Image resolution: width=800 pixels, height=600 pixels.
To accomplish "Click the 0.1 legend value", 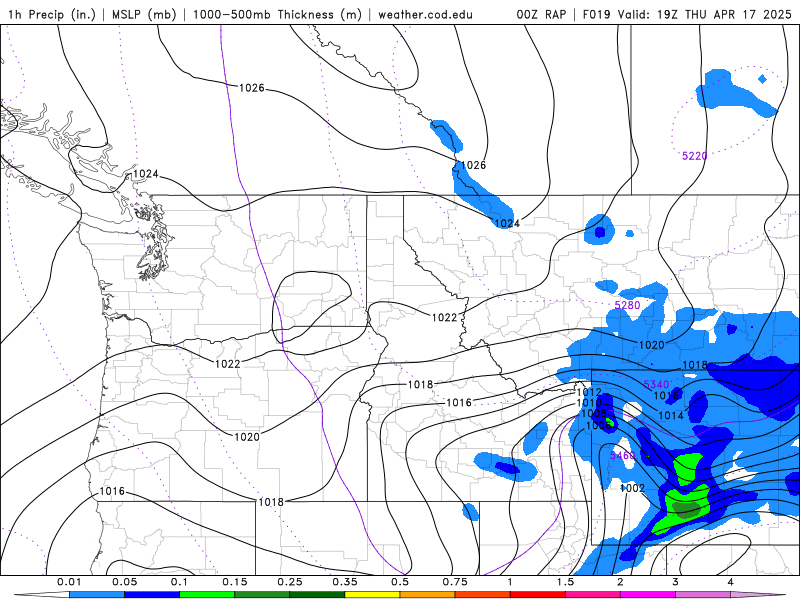I will [x=180, y=582].
